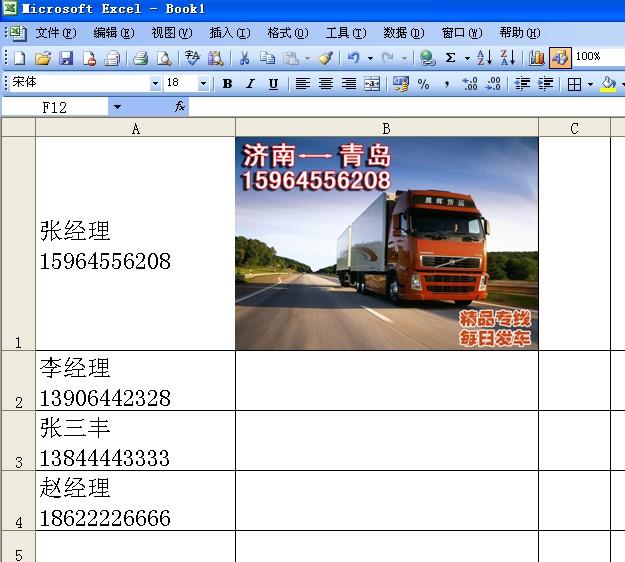Click the Insert Hyperlink globe icon
625x562 pixels.
click(x=427, y=59)
